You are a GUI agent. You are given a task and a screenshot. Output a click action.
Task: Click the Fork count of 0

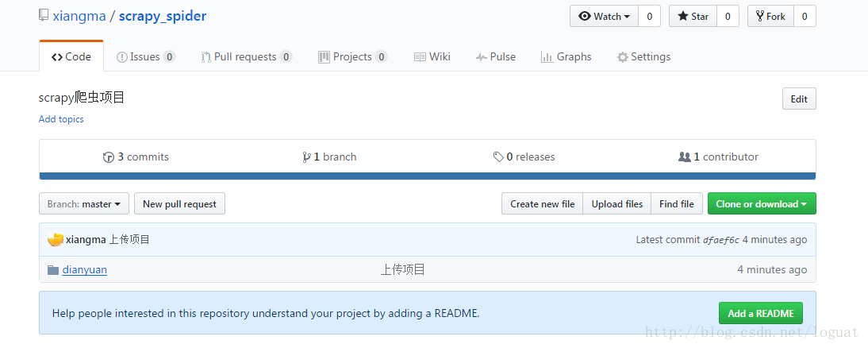(x=805, y=16)
